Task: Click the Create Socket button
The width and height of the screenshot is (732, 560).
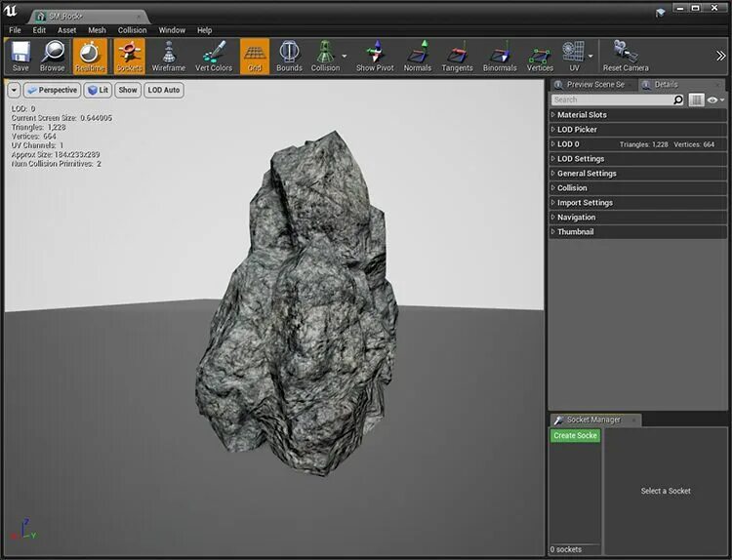Action: click(x=575, y=435)
